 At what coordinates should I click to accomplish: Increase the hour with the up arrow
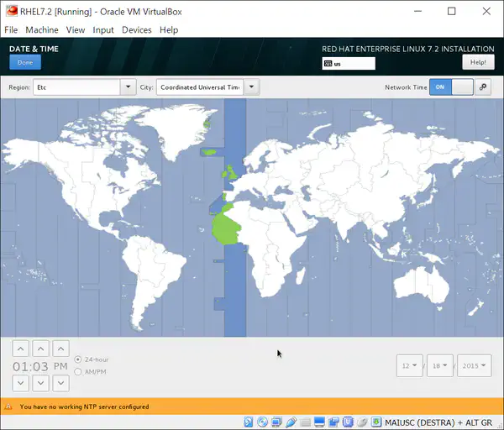[21, 349]
